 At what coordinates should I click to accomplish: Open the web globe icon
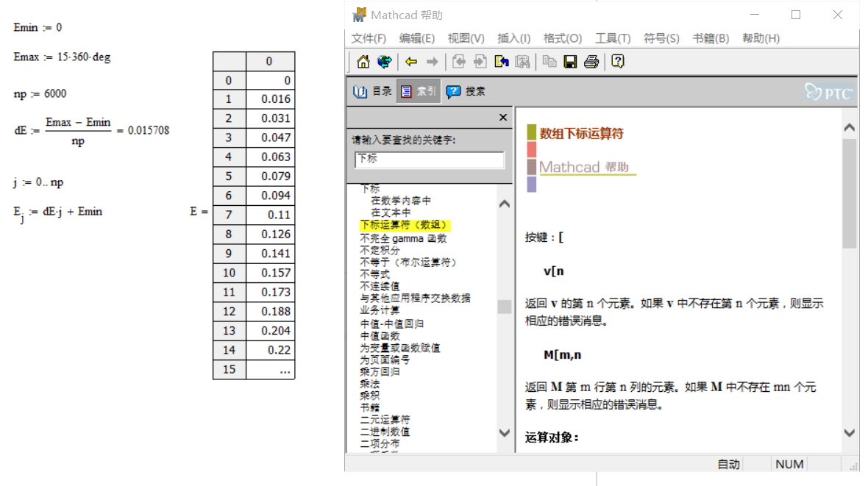[x=384, y=62]
